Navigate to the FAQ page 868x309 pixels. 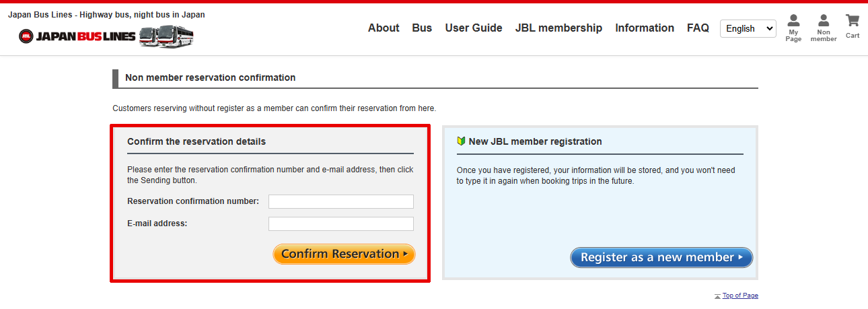click(698, 28)
